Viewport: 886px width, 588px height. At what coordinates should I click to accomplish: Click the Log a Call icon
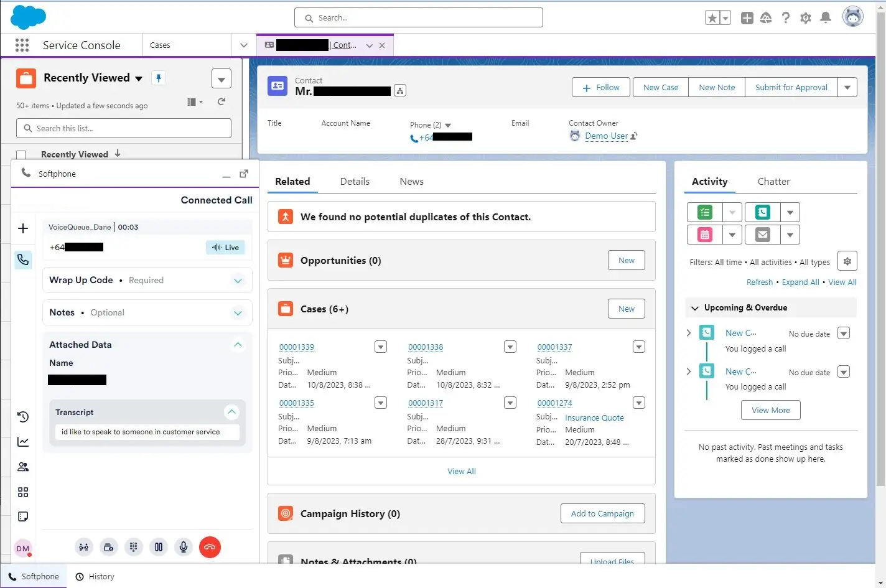[x=762, y=213]
